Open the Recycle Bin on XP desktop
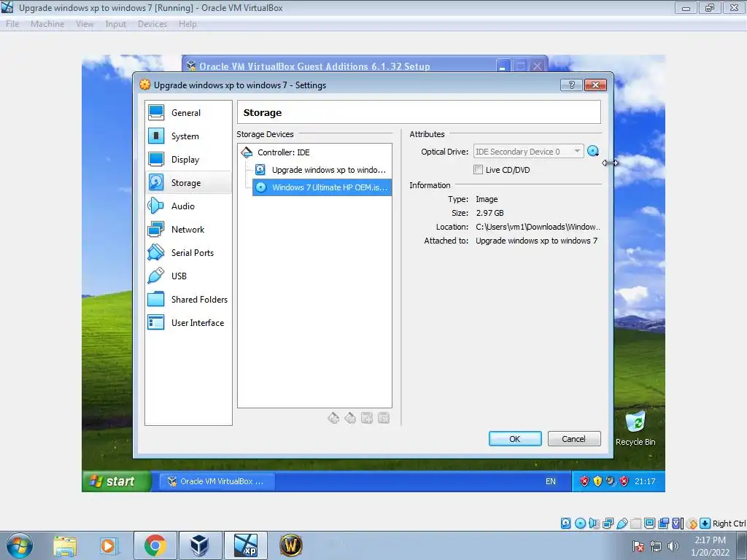Viewport: 747px width, 560px height. pyautogui.click(x=635, y=429)
